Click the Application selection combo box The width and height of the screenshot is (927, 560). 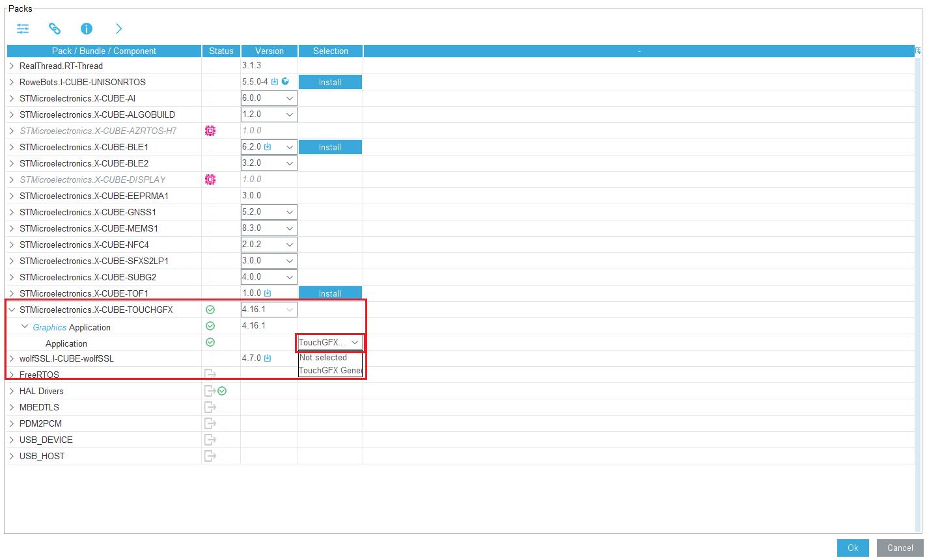tap(330, 342)
